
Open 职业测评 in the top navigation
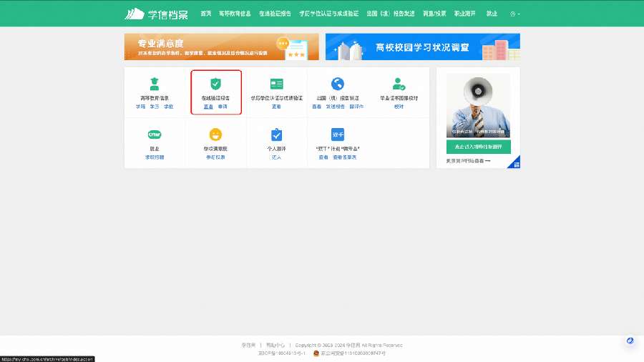point(464,14)
